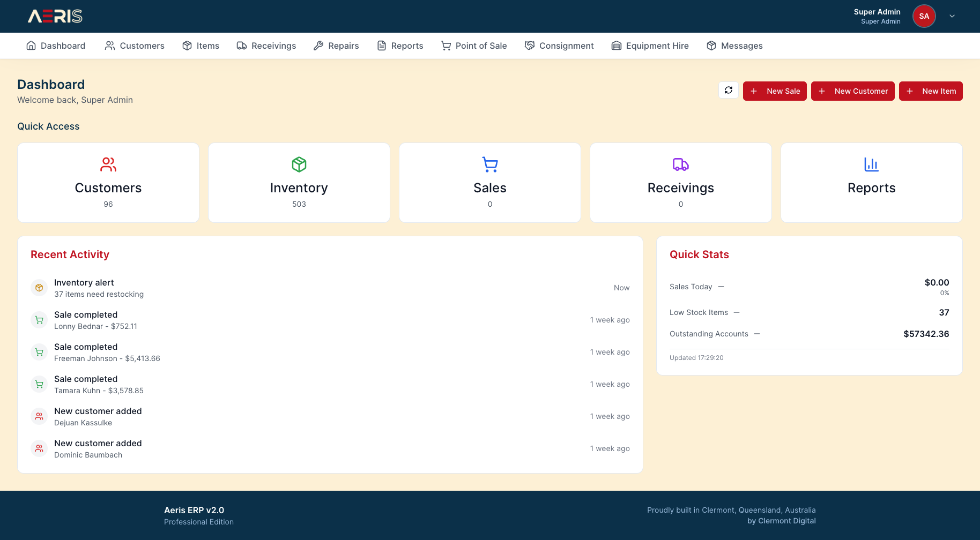Click the AERIS logo in header
The width and height of the screenshot is (980, 540).
click(55, 16)
